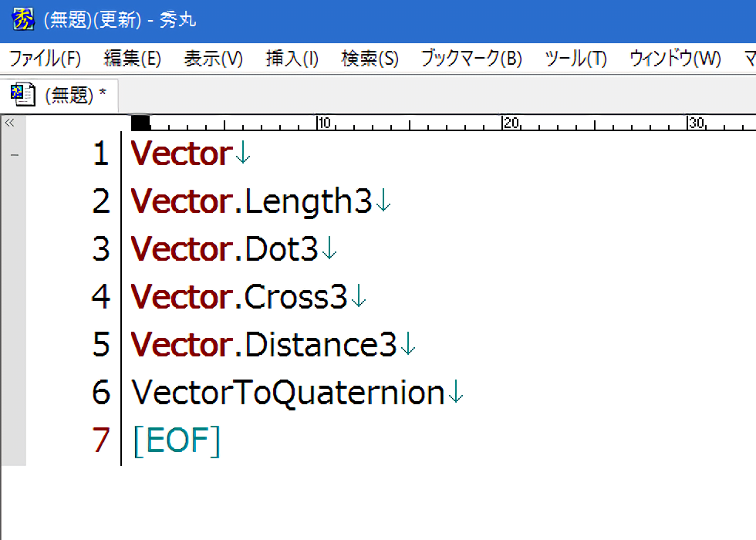The width and height of the screenshot is (756, 540).
Task: Open the ブックマーク(B) menu
Action: click(x=471, y=59)
